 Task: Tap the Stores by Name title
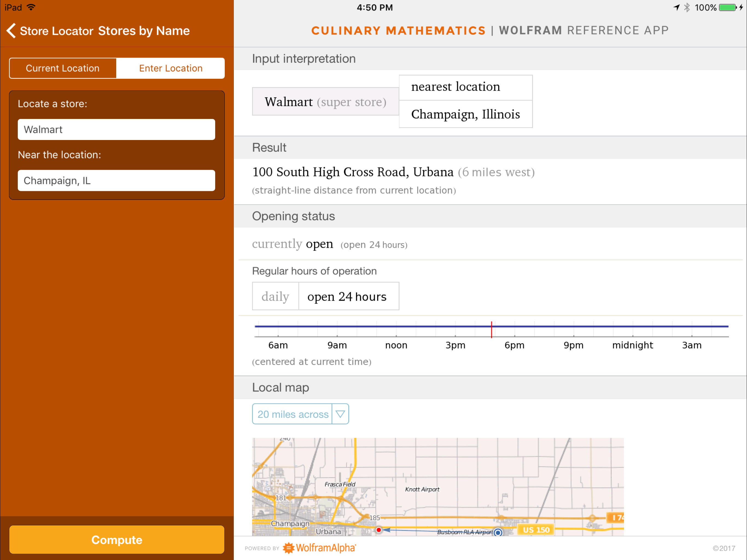(x=144, y=31)
